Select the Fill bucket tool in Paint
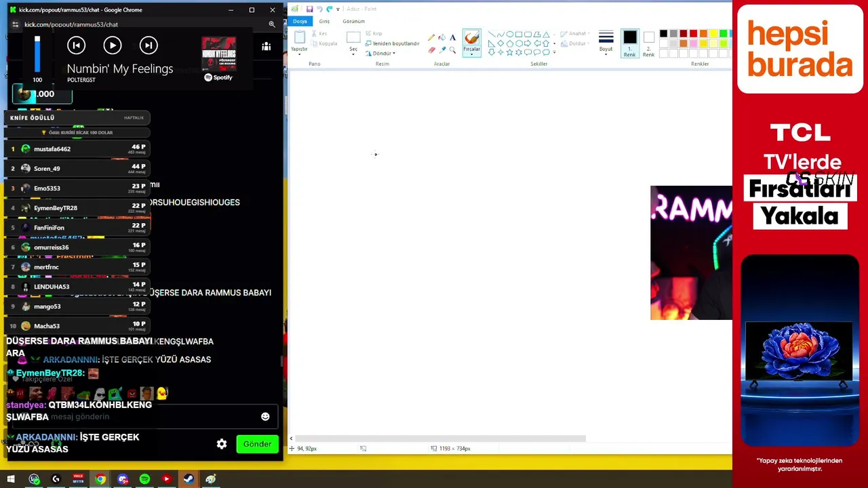 (442, 38)
